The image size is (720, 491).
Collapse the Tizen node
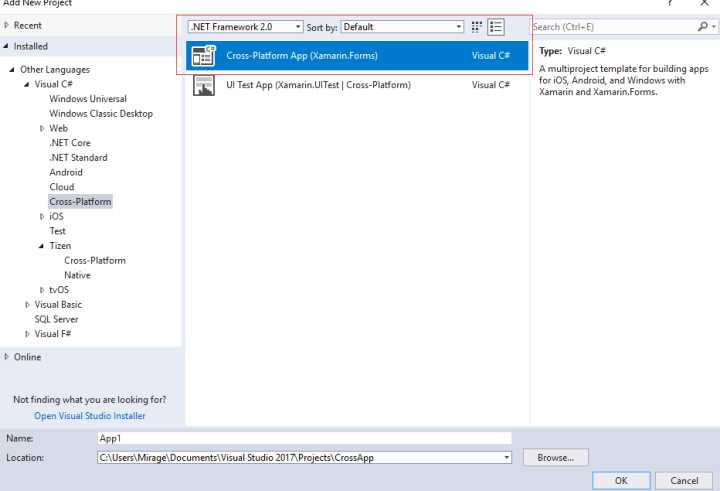click(41, 246)
